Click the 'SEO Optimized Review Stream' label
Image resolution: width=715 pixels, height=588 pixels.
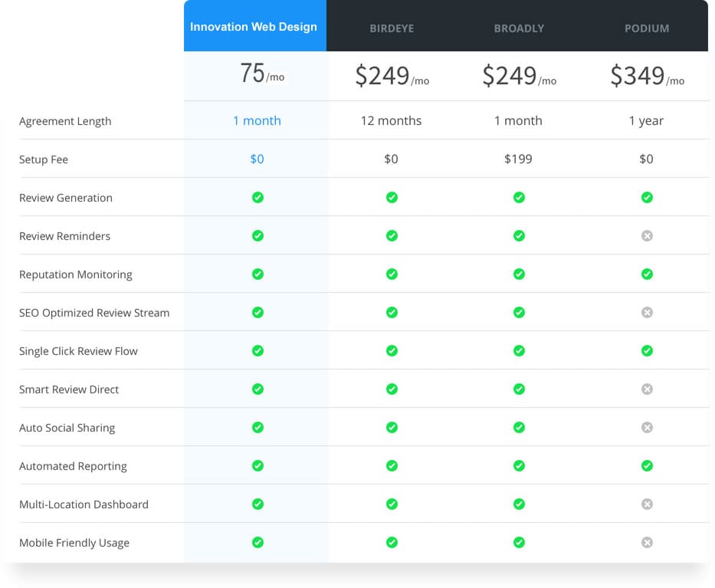pyautogui.click(x=94, y=313)
